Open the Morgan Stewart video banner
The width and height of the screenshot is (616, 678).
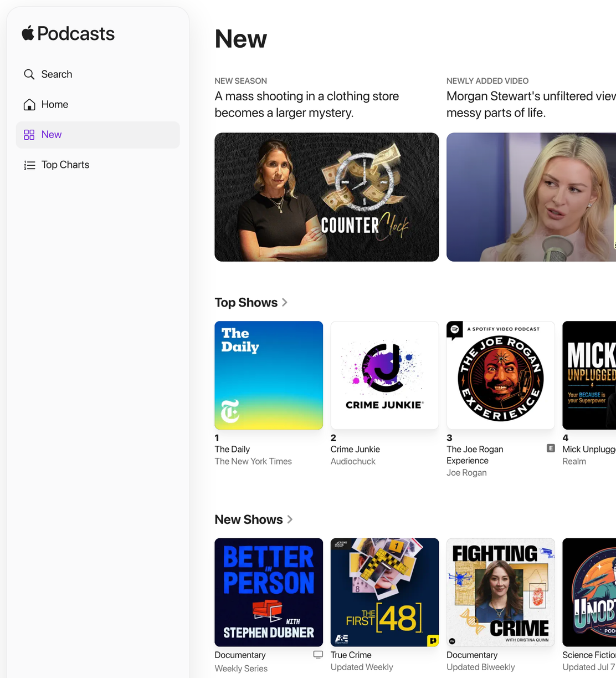(531, 197)
